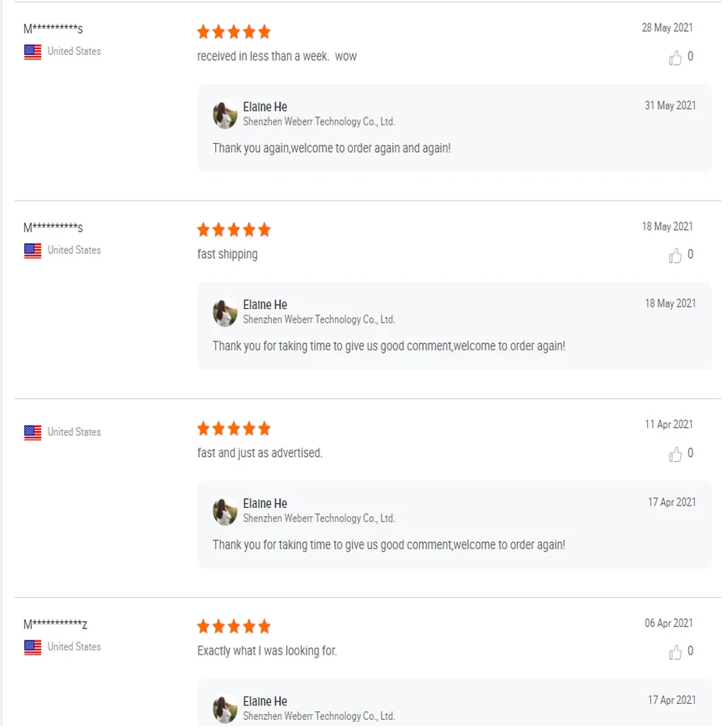728x728 pixels.
Task: Click Elaine He name in 31 May reply
Action: [x=265, y=107]
